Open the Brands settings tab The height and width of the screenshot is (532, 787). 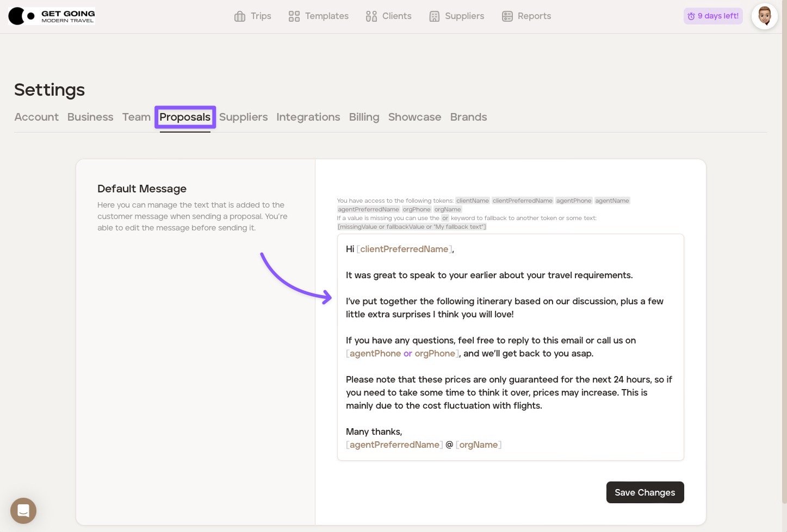(x=468, y=117)
